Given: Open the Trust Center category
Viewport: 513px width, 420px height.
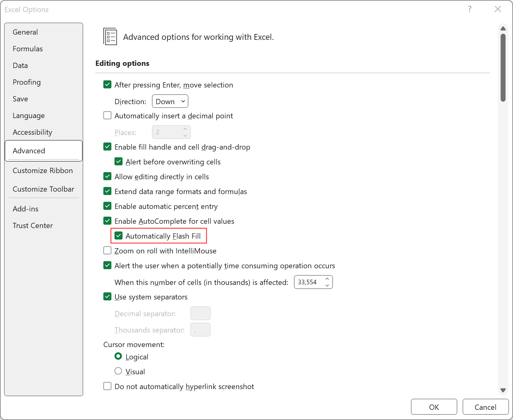Looking at the screenshot, I should [x=33, y=226].
